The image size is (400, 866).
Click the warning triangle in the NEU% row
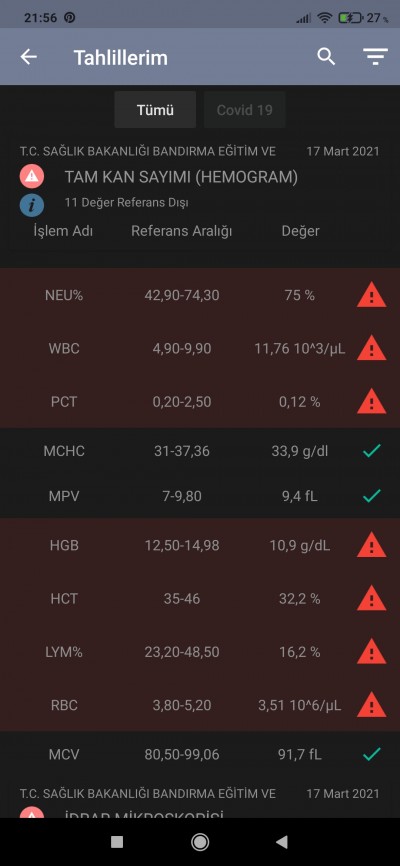(372, 295)
